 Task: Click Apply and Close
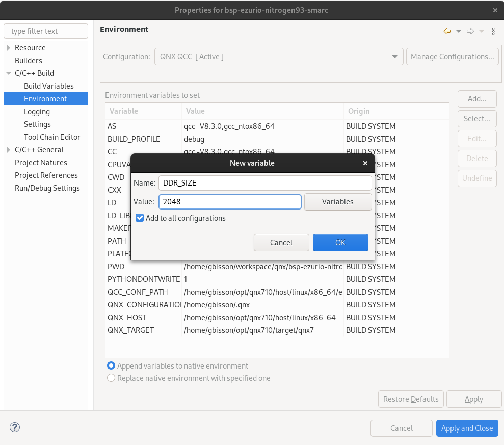coord(467,428)
